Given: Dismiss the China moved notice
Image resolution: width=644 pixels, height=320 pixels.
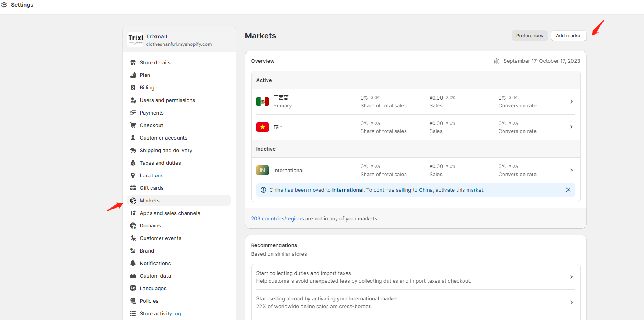Looking at the screenshot, I should point(568,190).
